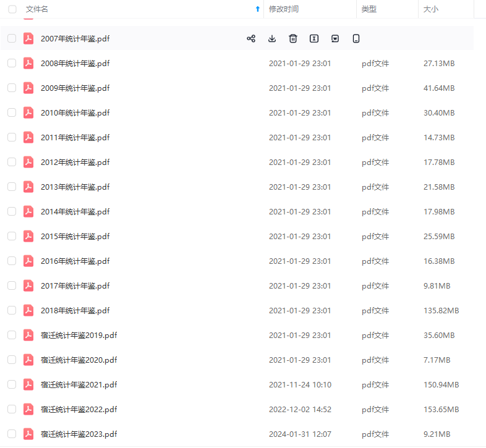Click the 2022-12-02 14:52 modified time
The image size is (486, 448).
tap(300, 409)
